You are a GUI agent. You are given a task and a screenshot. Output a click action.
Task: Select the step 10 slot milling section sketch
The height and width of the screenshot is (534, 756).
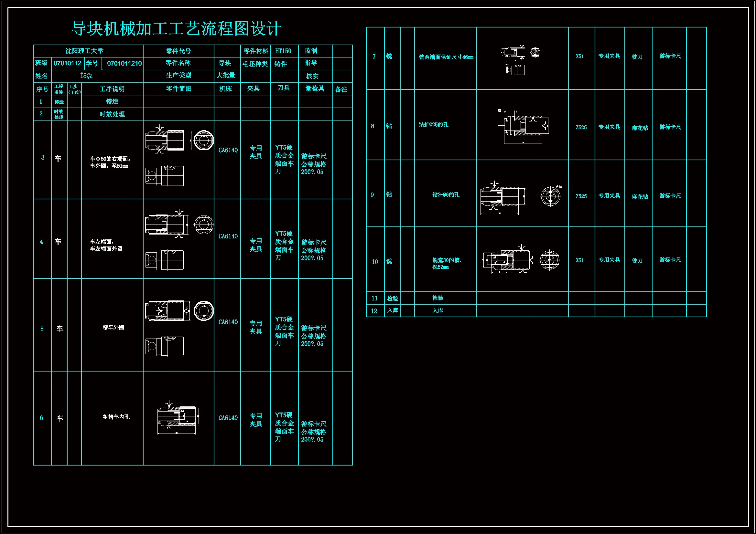(x=507, y=261)
